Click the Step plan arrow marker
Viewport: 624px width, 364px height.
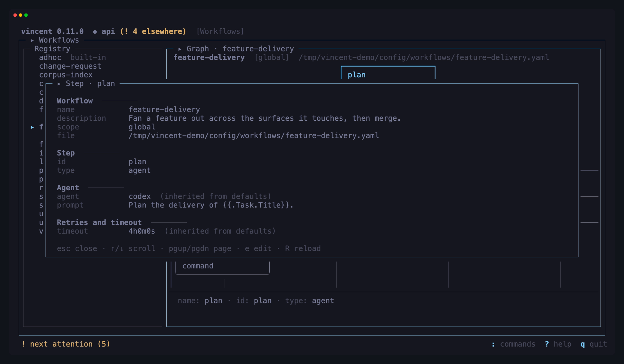(59, 84)
